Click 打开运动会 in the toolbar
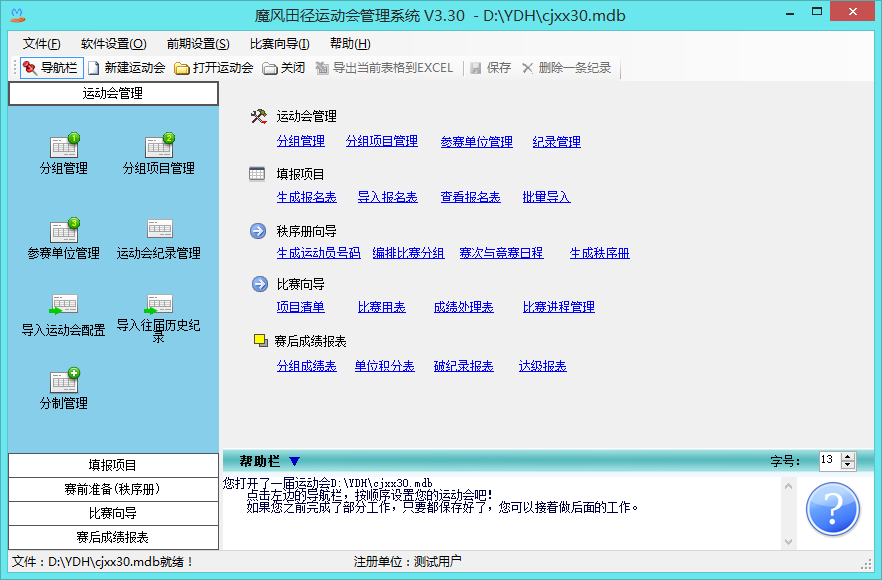Viewport: 882px width, 580px height. [x=213, y=68]
